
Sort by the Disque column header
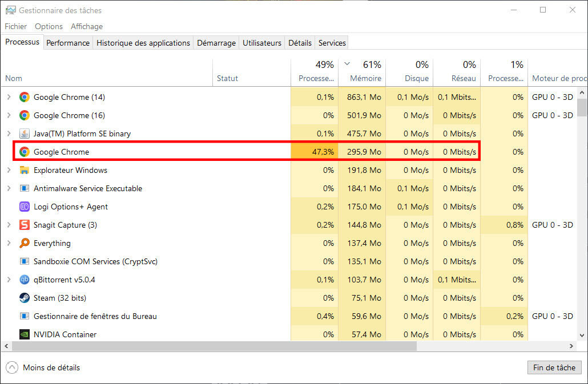pyautogui.click(x=409, y=72)
